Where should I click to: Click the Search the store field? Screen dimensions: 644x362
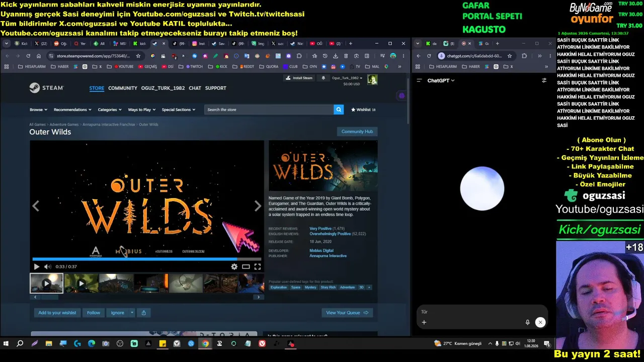click(x=269, y=110)
